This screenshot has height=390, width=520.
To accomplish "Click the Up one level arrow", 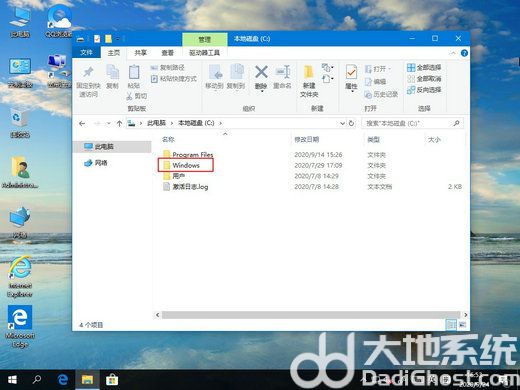I will pyautogui.click(x=119, y=123).
